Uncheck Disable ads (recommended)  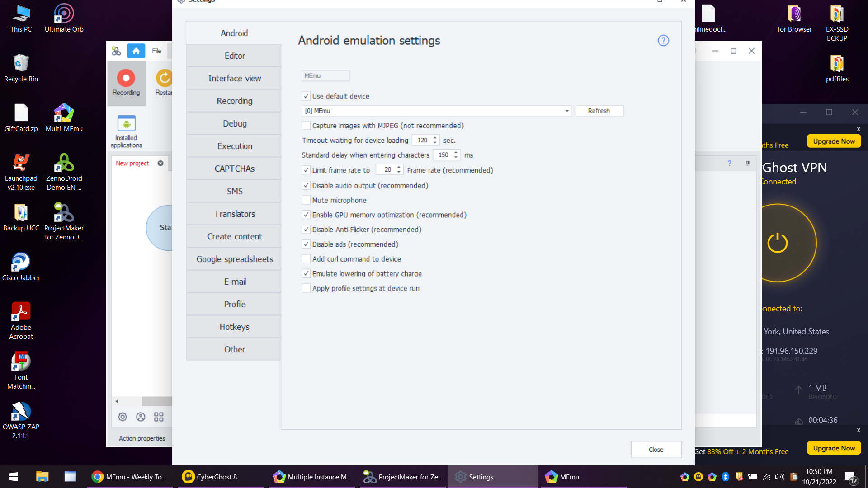pyautogui.click(x=306, y=244)
